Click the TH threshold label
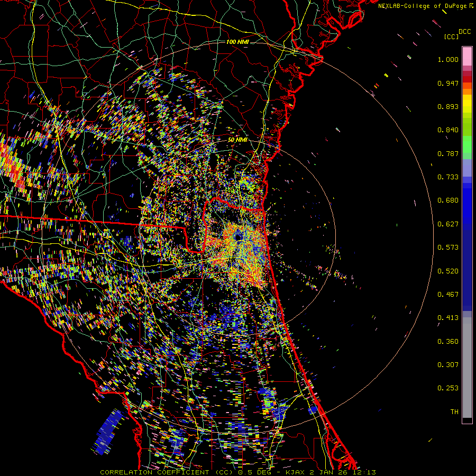The width and height of the screenshot is (476, 476). click(454, 412)
